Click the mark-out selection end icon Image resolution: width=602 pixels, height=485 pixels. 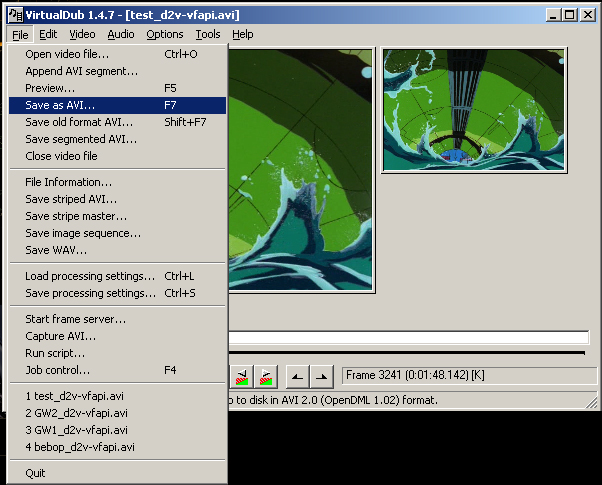point(321,377)
